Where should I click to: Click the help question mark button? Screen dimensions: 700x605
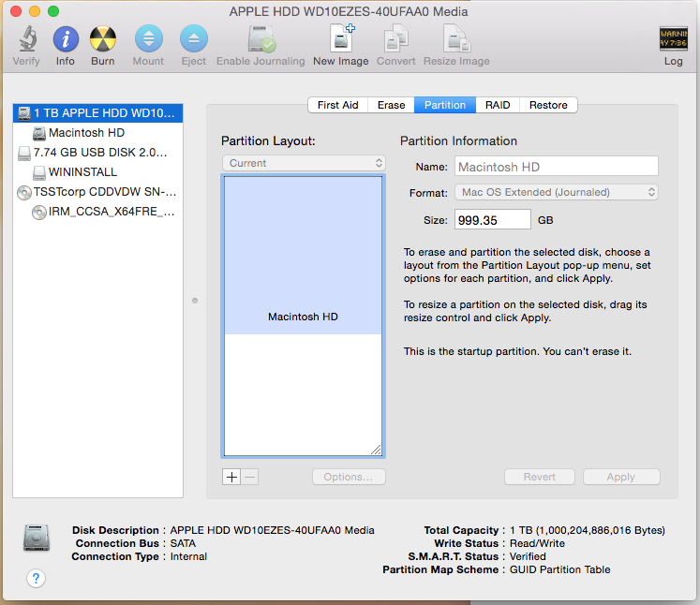[x=37, y=578]
